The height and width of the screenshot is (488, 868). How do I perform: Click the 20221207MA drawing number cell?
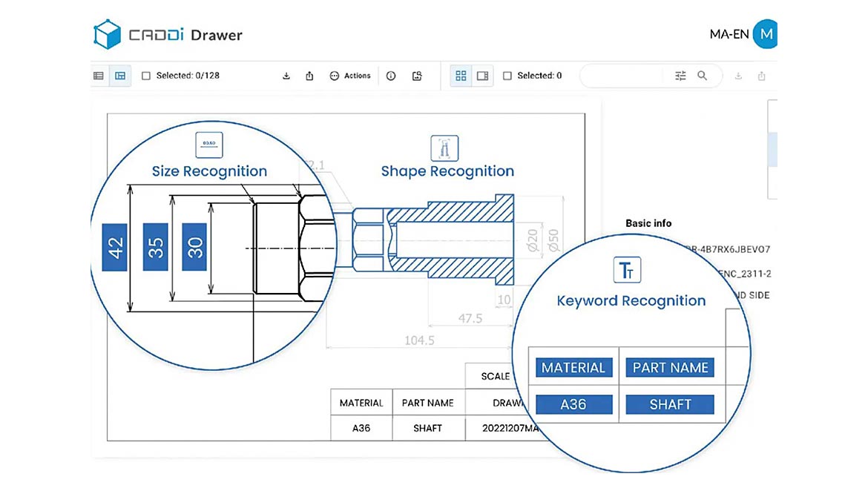coord(510,428)
